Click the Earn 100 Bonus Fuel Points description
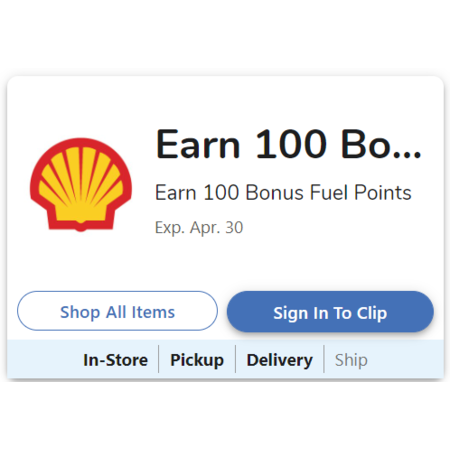This screenshot has height=450, width=450. pyautogui.click(x=283, y=193)
